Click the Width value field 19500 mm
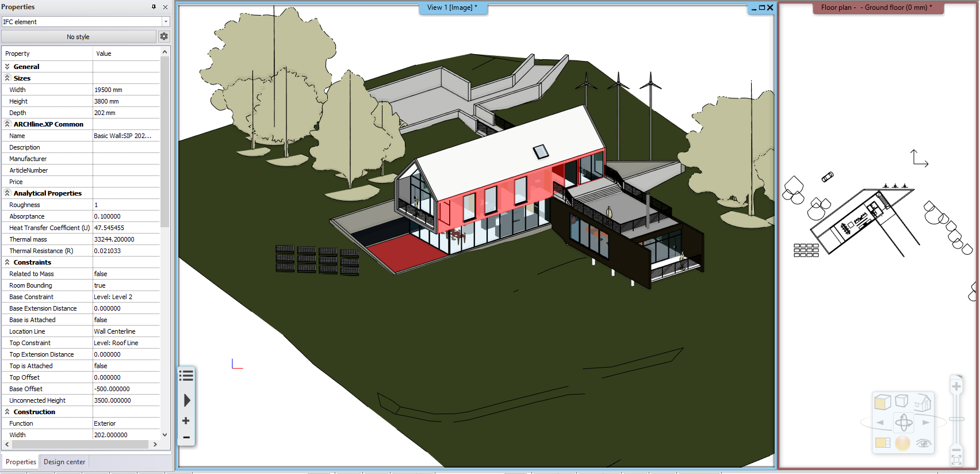Viewport: 980px width, 474px height. tap(126, 90)
